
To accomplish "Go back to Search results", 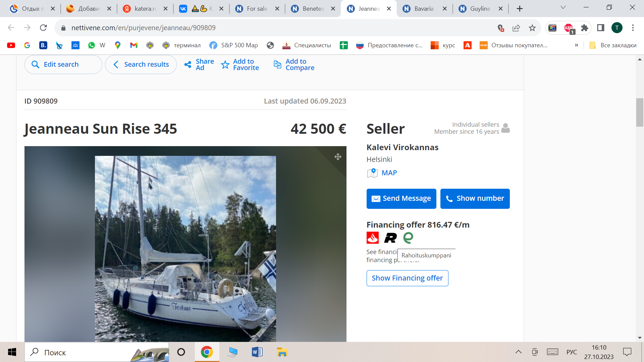I will (x=141, y=65).
